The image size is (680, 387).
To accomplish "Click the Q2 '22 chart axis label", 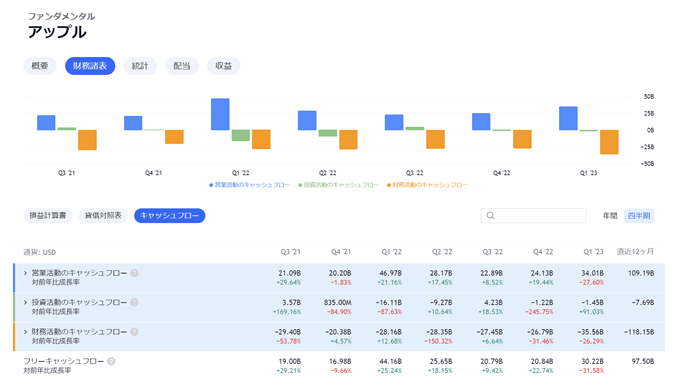I will pos(327,173).
